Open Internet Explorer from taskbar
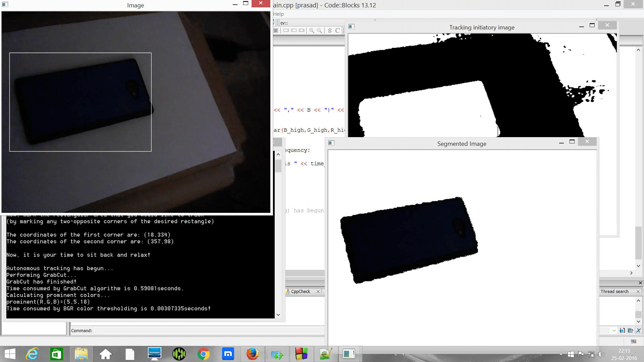The width and height of the screenshot is (644, 362). tap(32, 354)
